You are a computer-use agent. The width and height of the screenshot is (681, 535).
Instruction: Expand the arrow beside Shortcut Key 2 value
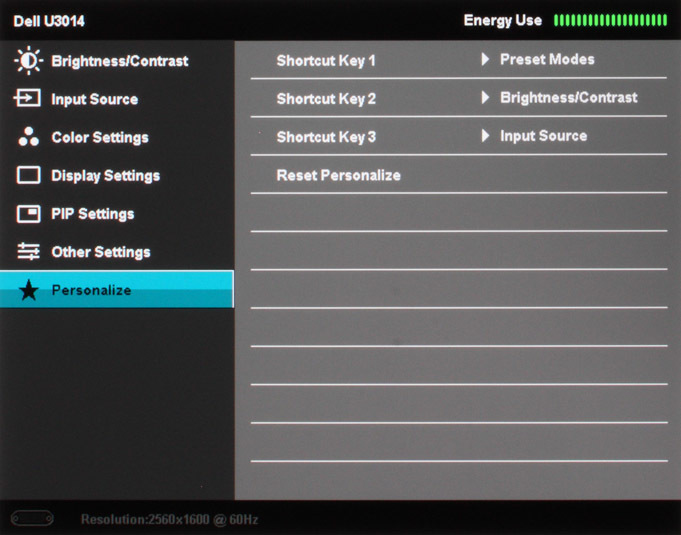coord(485,97)
